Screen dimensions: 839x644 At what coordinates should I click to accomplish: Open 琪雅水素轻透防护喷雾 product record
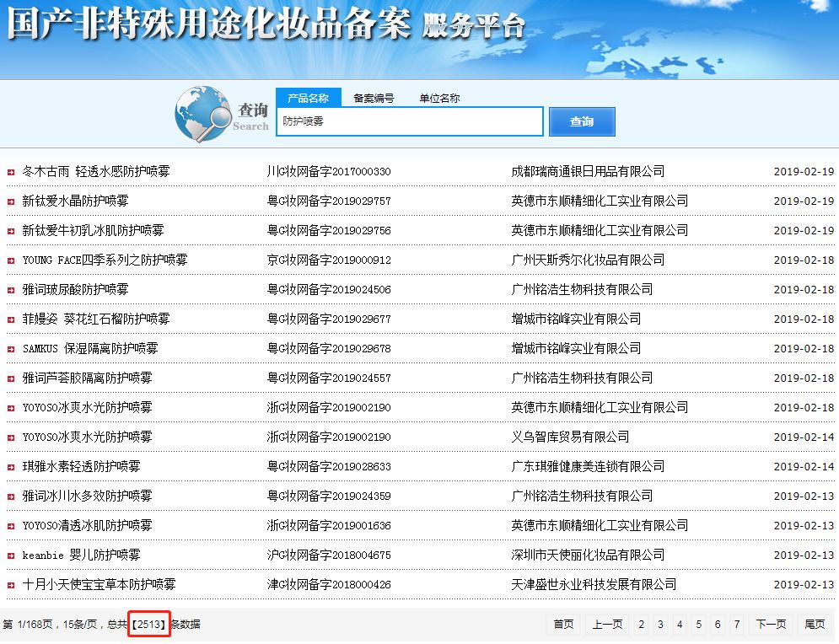point(81,466)
